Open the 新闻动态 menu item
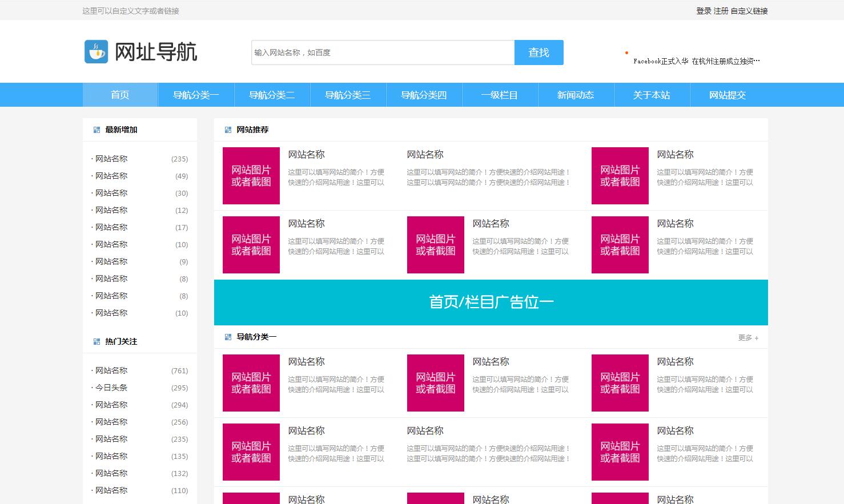844x504 pixels. 576,95
